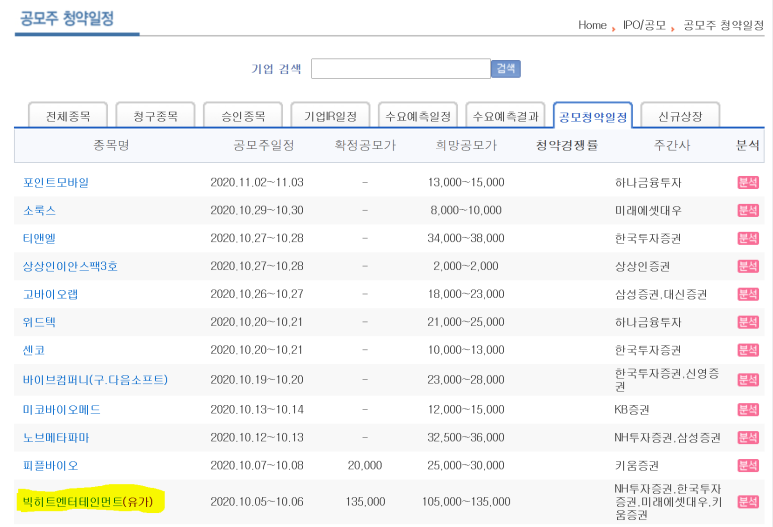
Task: Click the 공모주일정 column header
Action: click(264, 145)
